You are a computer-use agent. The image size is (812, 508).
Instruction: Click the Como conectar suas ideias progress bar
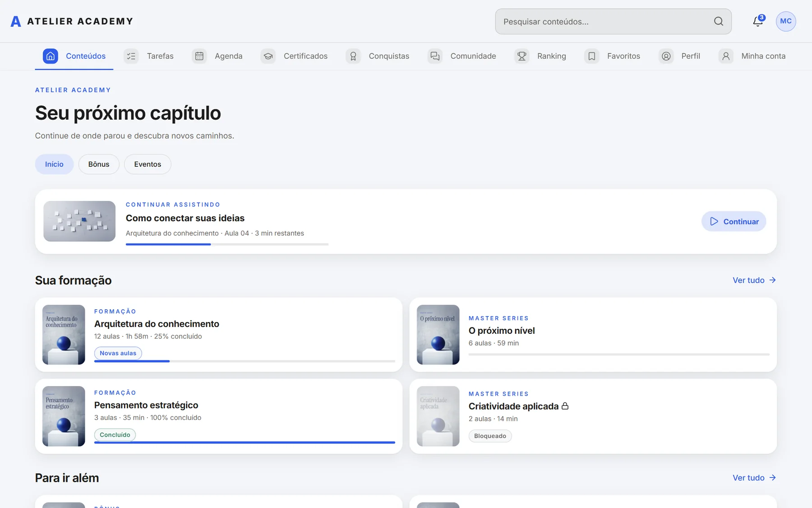[227, 244]
